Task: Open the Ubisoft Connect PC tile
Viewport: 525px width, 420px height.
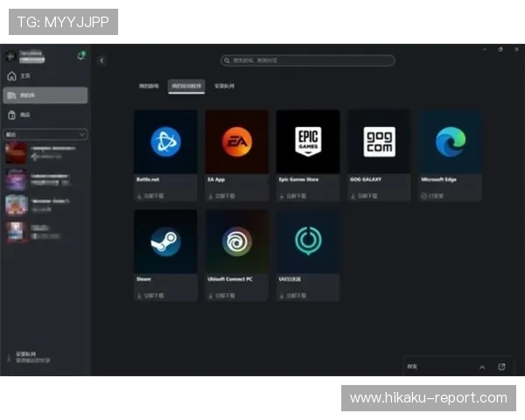Action: coord(236,241)
